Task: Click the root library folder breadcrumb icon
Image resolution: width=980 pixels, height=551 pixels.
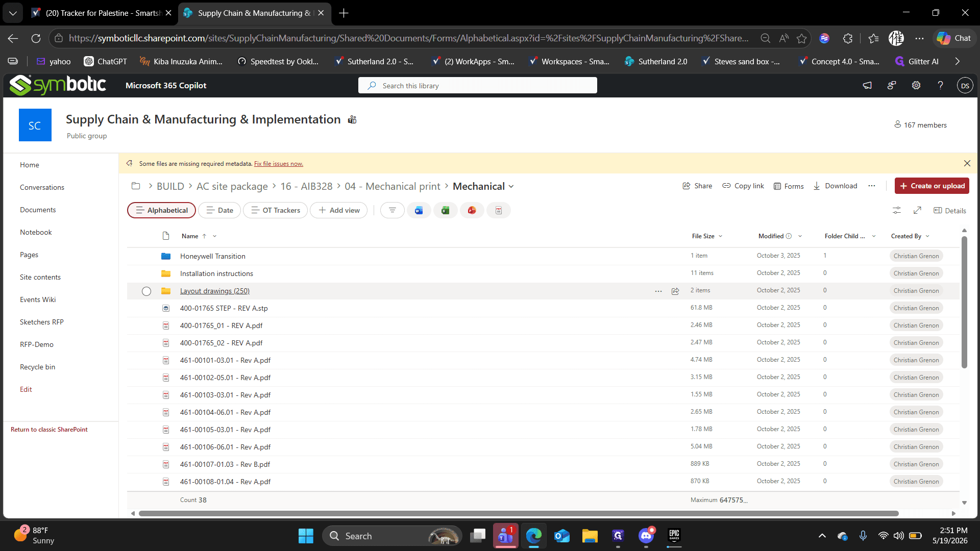Action: [136, 186]
